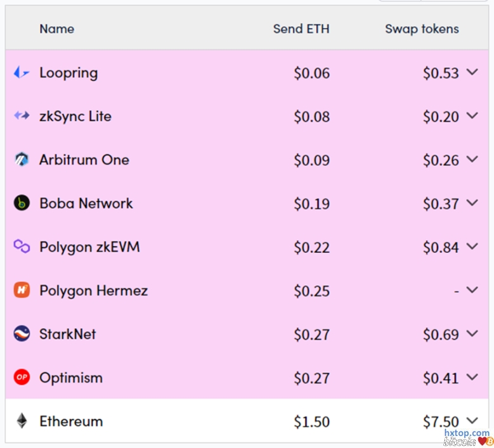
Task: Click the StarkNet logo icon
Action: click(x=22, y=334)
